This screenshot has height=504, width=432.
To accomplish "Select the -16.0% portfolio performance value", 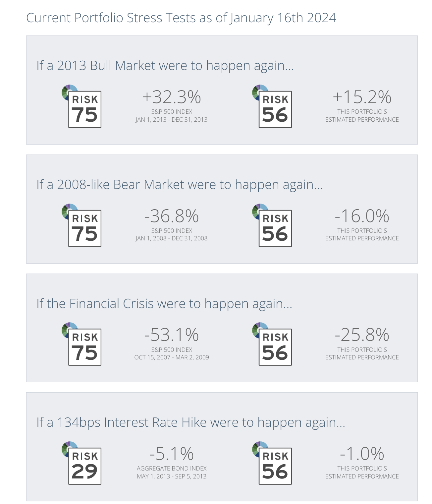I will coord(362,216).
